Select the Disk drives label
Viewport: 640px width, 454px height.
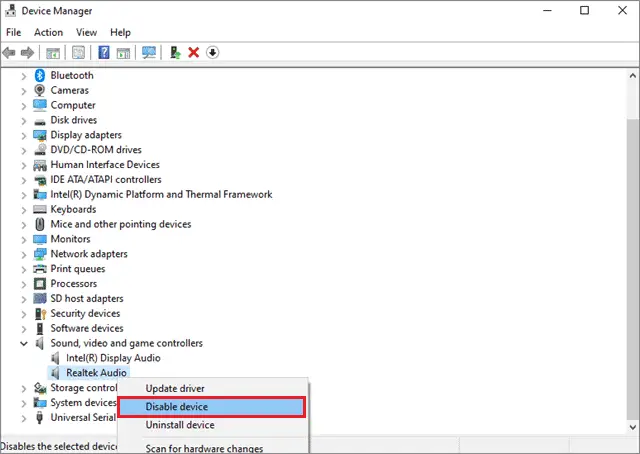pyautogui.click(x=73, y=120)
